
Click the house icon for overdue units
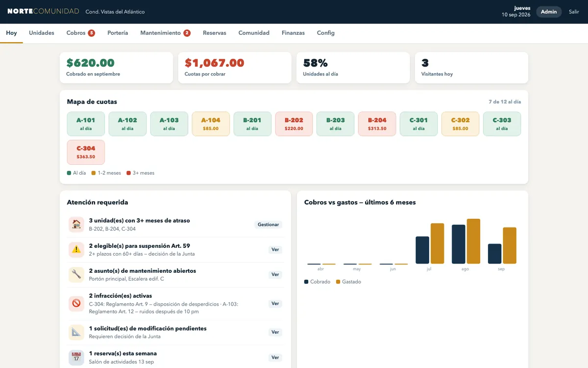(76, 224)
